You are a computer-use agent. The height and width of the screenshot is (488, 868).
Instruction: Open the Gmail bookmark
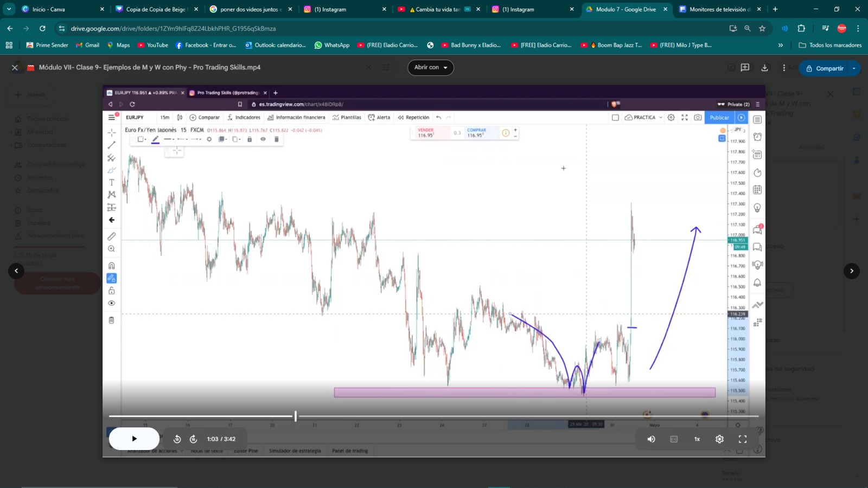pyautogui.click(x=87, y=45)
